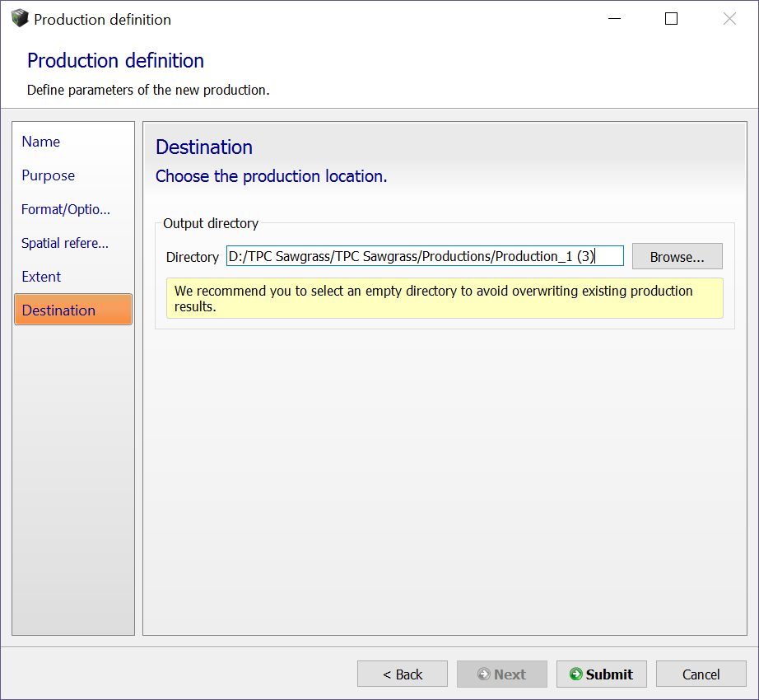Submit the production definition
The image size is (759, 700).
(601, 674)
